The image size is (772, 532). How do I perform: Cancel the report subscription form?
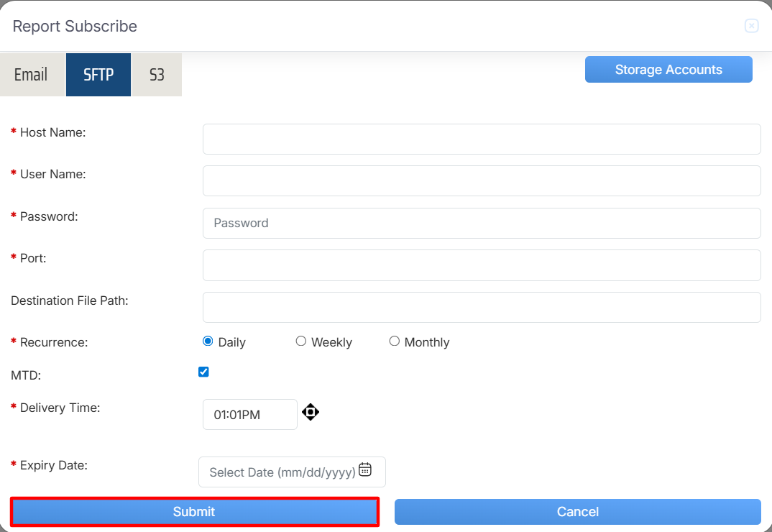pos(577,512)
